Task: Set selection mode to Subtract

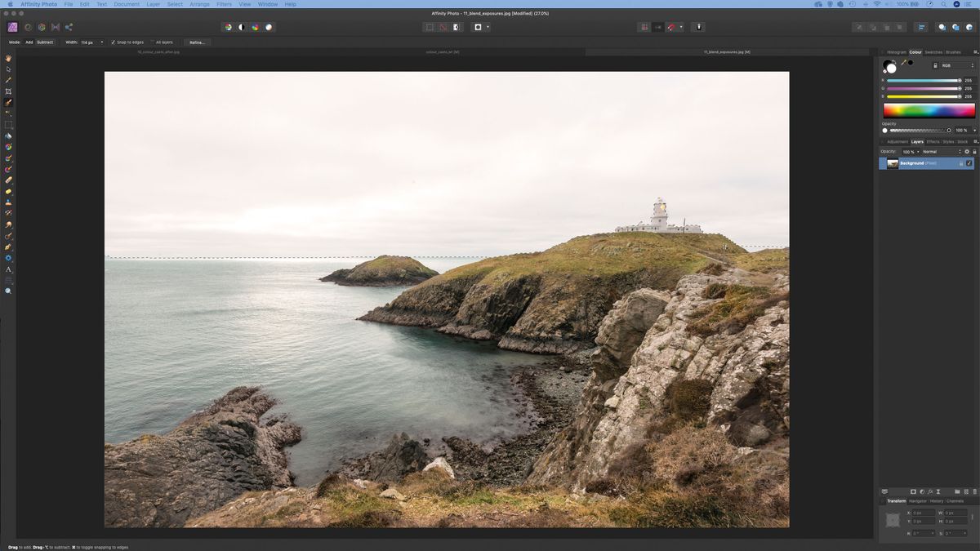Action: coord(45,42)
